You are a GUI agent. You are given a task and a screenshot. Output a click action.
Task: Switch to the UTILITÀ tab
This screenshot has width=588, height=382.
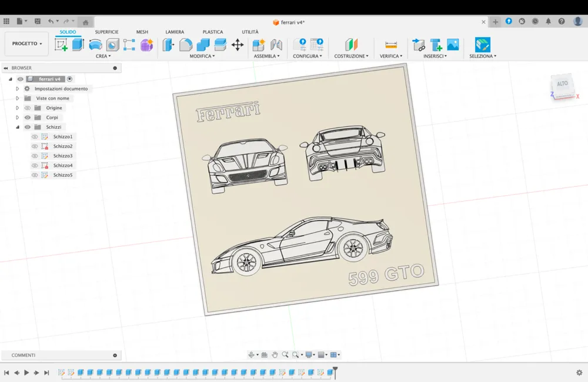[x=250, y=32]
